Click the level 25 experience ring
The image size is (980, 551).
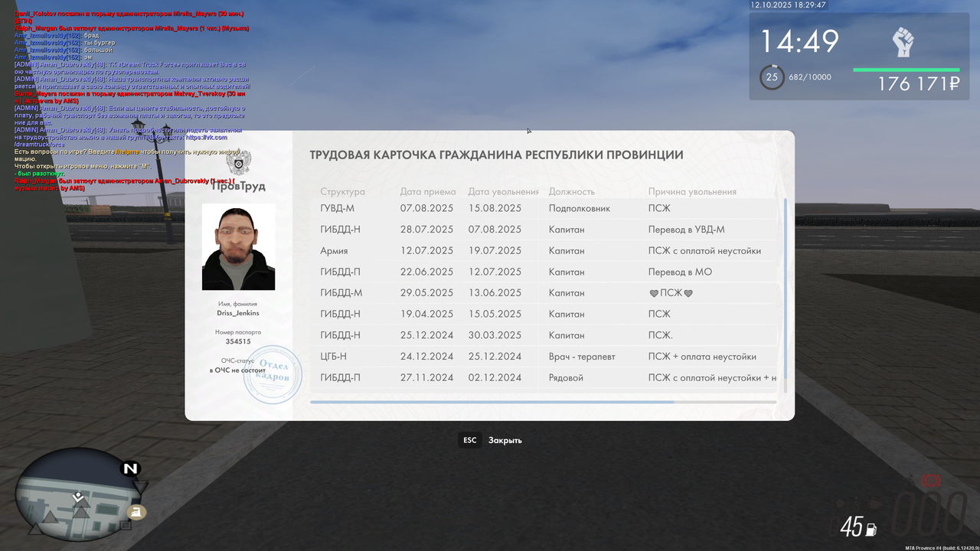(x=772, y=77)
